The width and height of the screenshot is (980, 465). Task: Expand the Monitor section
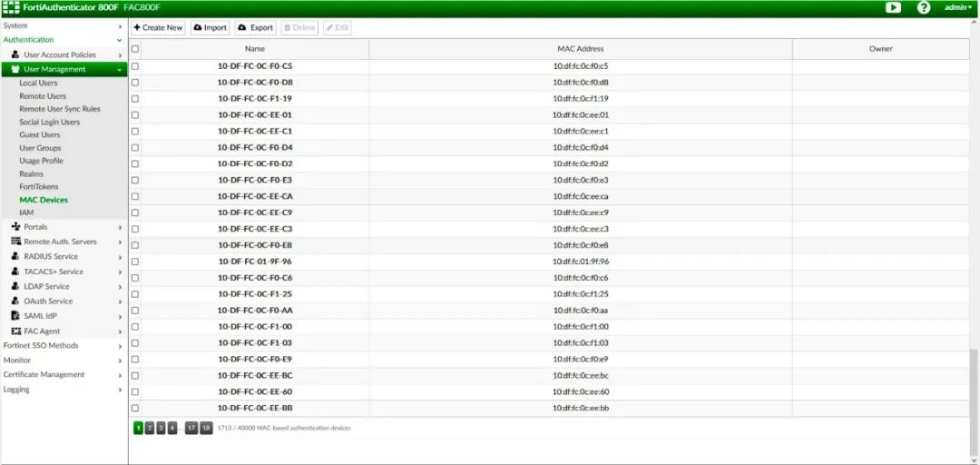(x=120, y=361)
